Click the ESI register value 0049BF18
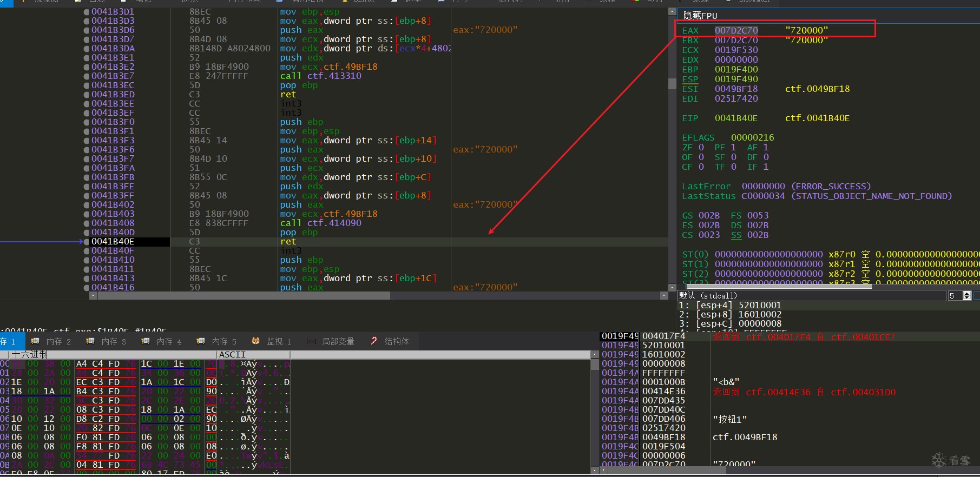Viewport: 980px width, 477px height. (736, 89)
